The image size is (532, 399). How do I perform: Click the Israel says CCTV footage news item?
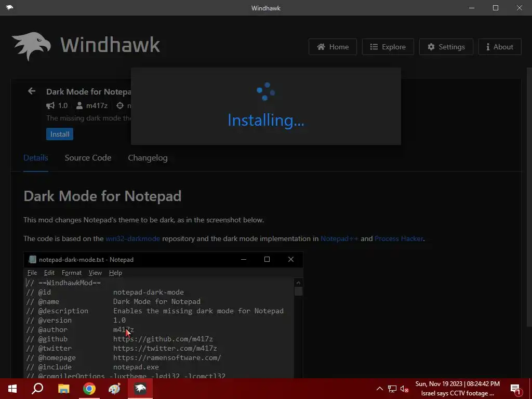point(457,393)
